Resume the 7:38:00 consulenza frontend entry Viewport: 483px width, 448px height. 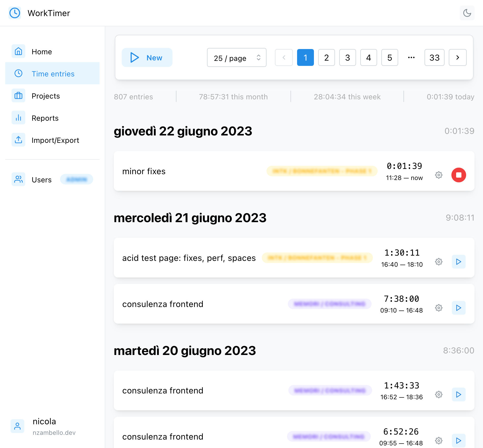click(459, 308)
